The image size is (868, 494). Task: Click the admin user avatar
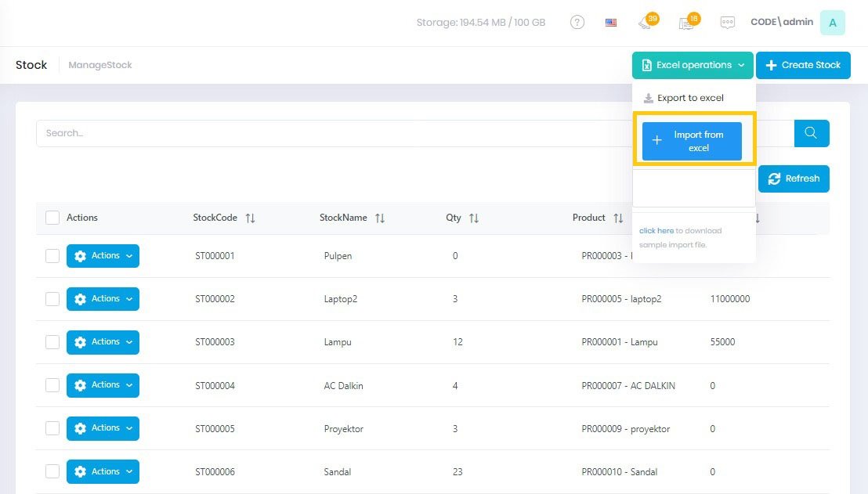click(832, 23)
